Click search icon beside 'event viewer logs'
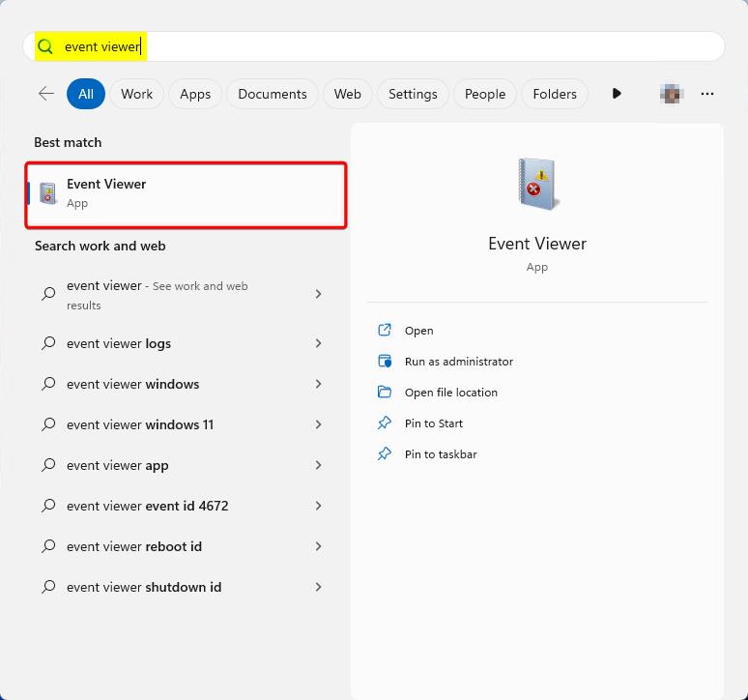The image size is (748, 700). pyautogui.click(x=48, y=343)
